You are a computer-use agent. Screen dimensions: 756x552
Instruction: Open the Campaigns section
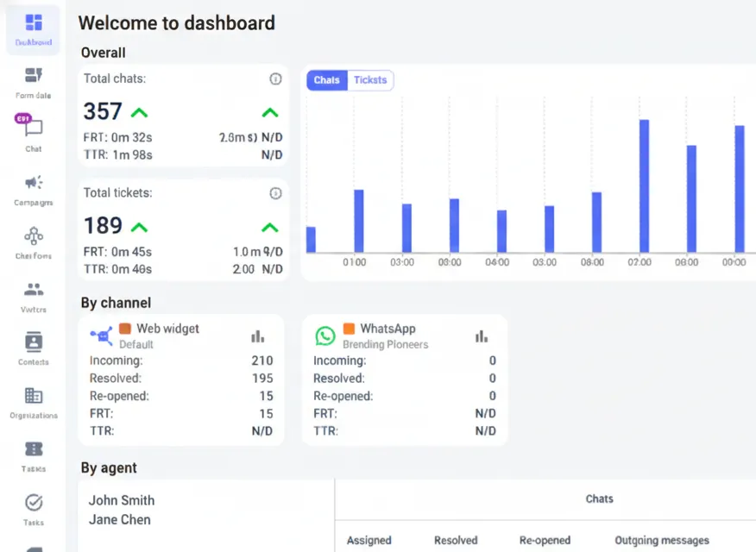click(33, 190)
